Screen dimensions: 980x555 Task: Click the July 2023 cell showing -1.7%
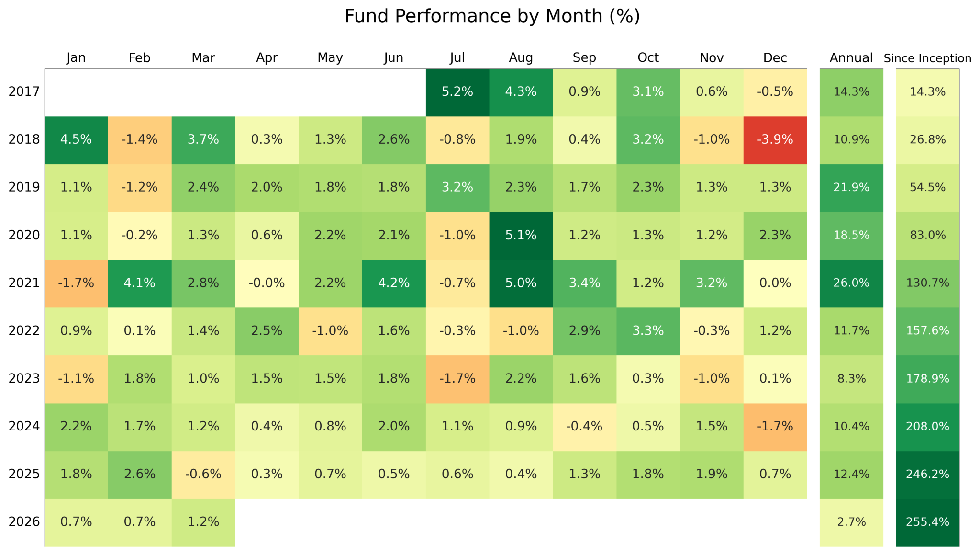[457, 379]
